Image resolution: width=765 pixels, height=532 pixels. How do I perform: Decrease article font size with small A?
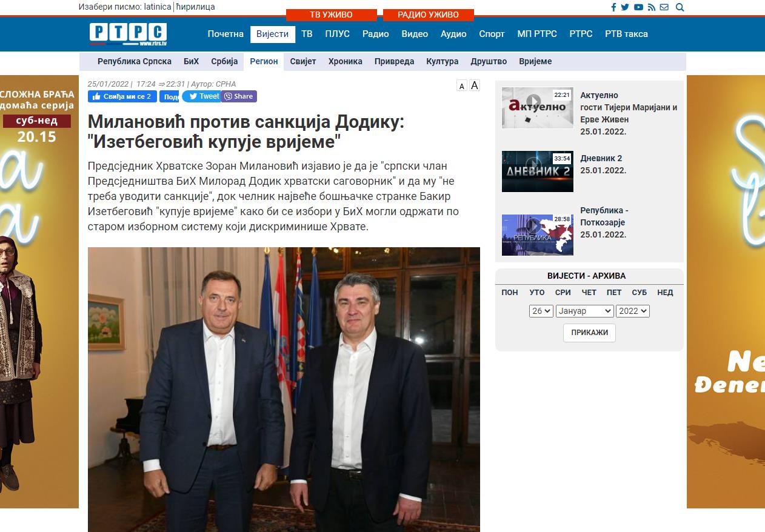pyautogui.click(x=462, y=86)
